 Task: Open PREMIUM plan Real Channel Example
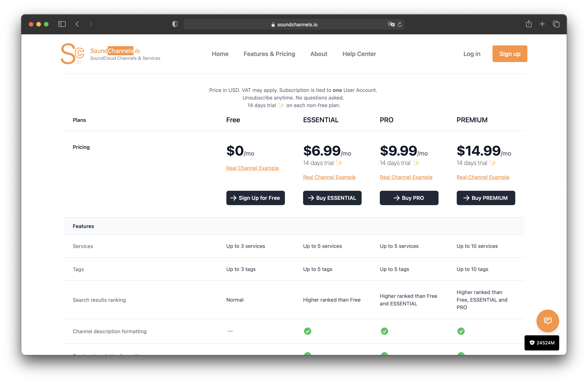click(x=483, y=177)
